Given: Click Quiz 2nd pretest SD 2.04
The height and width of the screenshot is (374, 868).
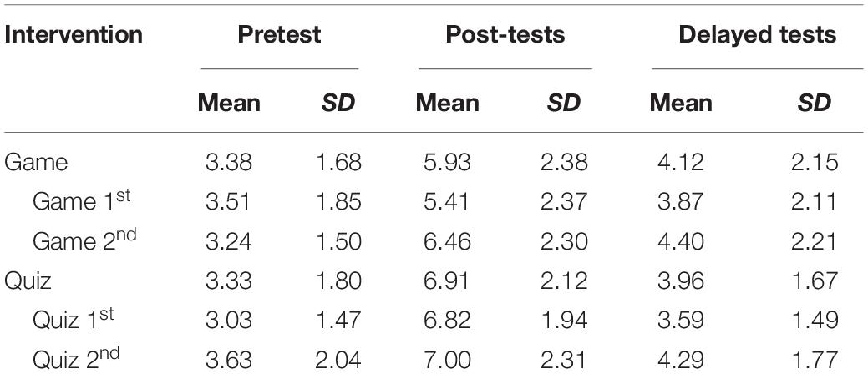Looking at the screenshot, I should 338,361.
